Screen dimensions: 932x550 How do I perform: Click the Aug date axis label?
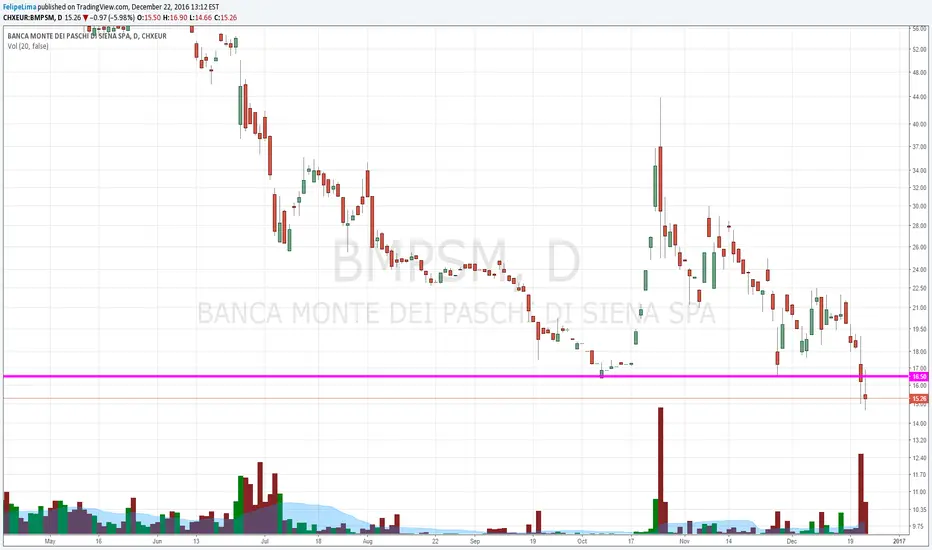pyautogui.click(x=367, y=542)
